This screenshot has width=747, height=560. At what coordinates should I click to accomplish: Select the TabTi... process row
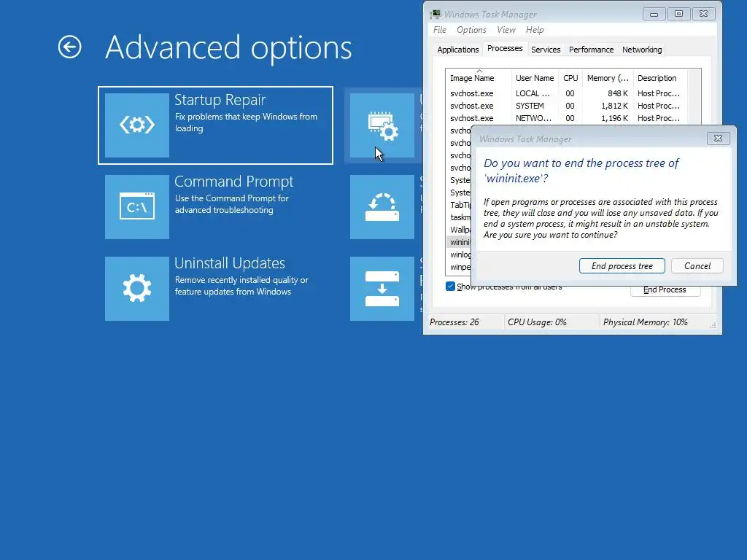[460, 205]
